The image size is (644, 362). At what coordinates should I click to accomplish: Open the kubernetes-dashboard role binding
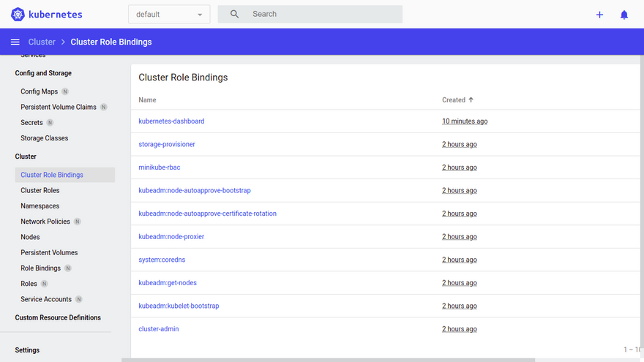click(x=171, y=121)
